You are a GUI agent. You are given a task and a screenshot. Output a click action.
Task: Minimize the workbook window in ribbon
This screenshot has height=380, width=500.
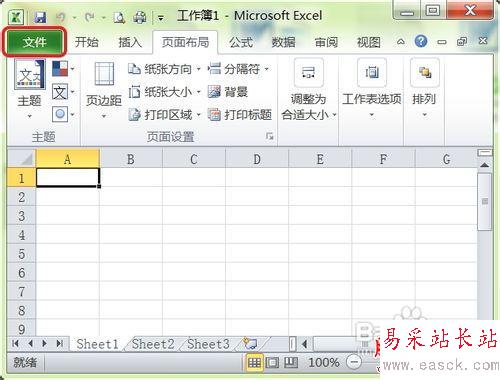pos(442,42)
